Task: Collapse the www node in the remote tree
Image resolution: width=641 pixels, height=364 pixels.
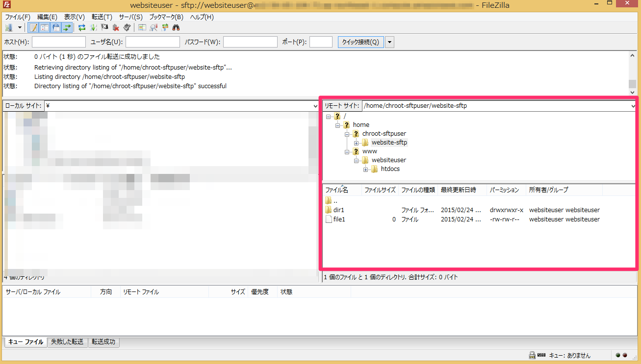Action: 347,151
